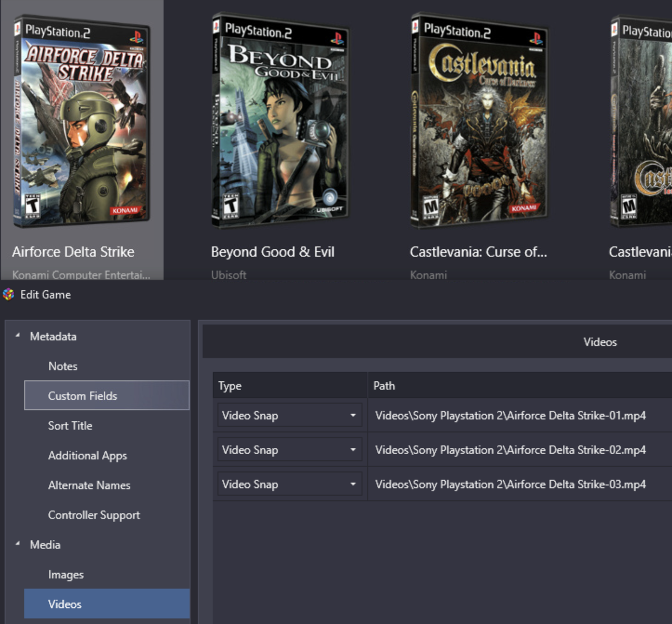This screenshot has height=624, width=672.
Task: Open the Sort Title page
Action: (x=70, y=425)
